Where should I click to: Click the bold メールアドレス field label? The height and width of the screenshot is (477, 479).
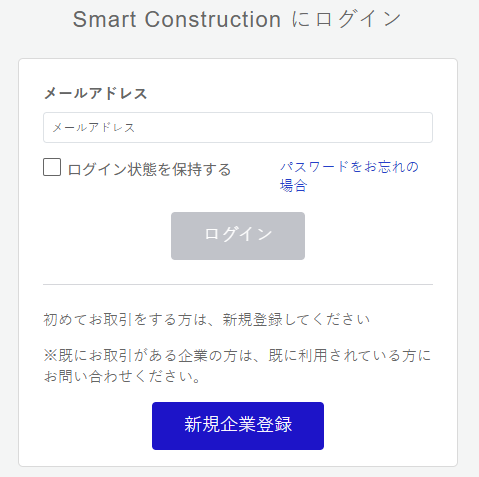pyautogui.click(x=95, y=93)
